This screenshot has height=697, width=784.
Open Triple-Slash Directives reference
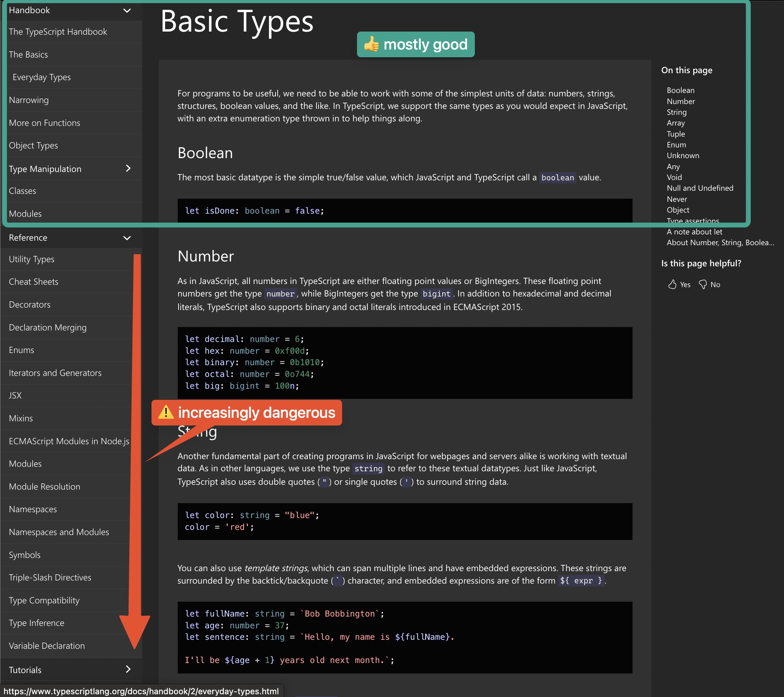[x=50, y=578]
